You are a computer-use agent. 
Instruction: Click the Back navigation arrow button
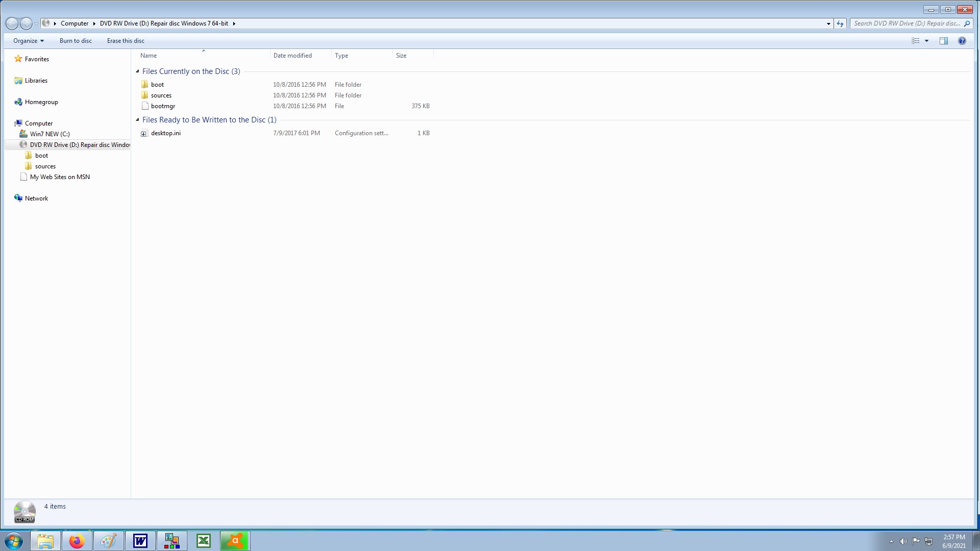pyautogui.click(x=12, y=23)
